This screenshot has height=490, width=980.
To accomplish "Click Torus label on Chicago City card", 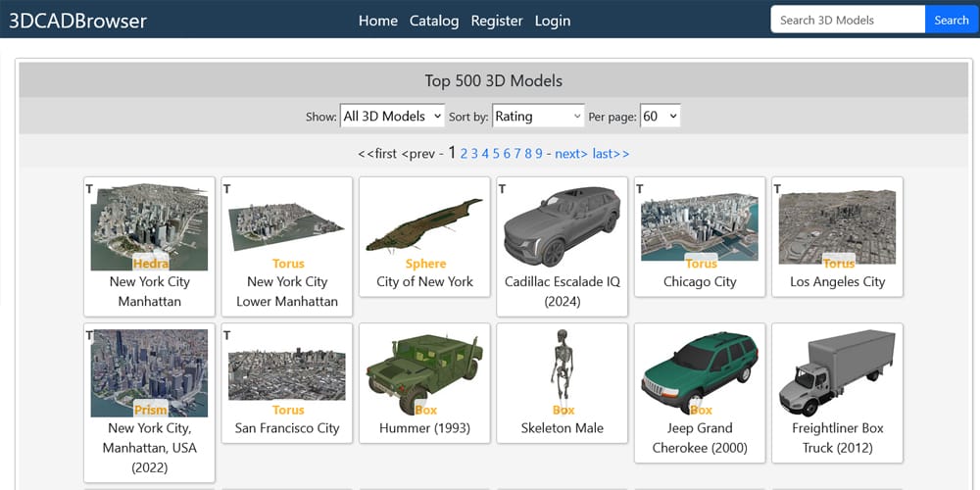I will click(701, 264).
